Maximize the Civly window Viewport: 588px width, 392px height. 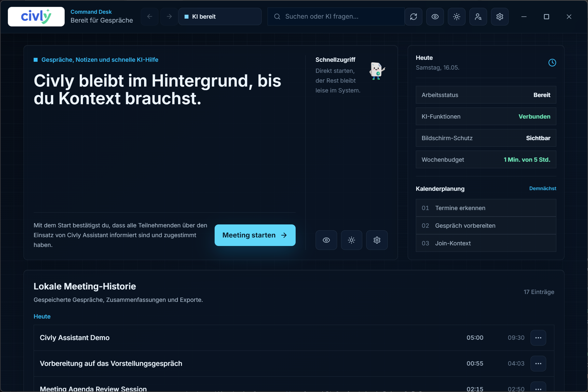point(547,17)
